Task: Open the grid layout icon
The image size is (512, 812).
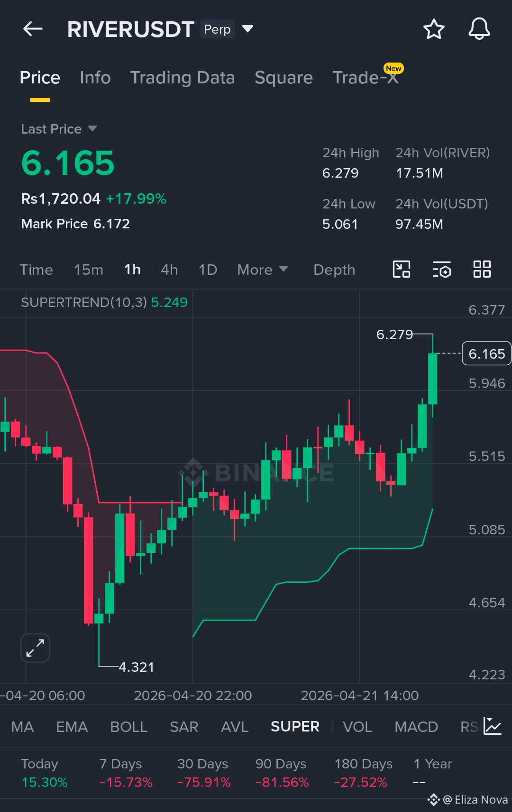Action: point(482,269)
